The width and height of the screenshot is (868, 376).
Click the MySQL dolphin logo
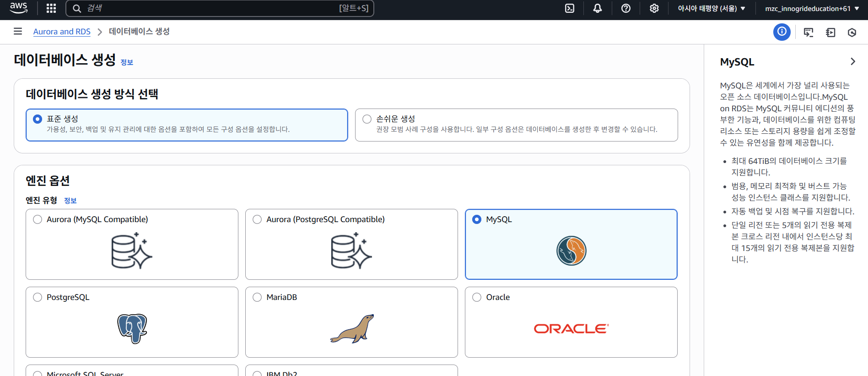tap(571, 251)
